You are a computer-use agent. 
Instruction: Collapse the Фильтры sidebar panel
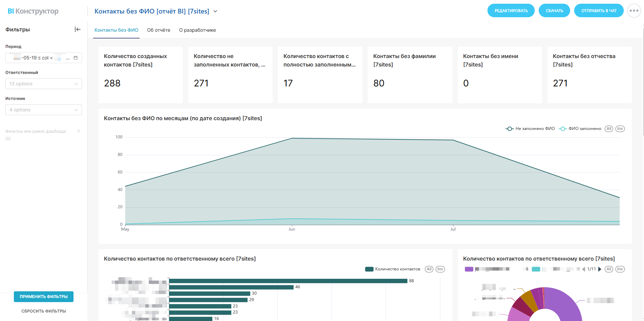click(x=78, y=30)
